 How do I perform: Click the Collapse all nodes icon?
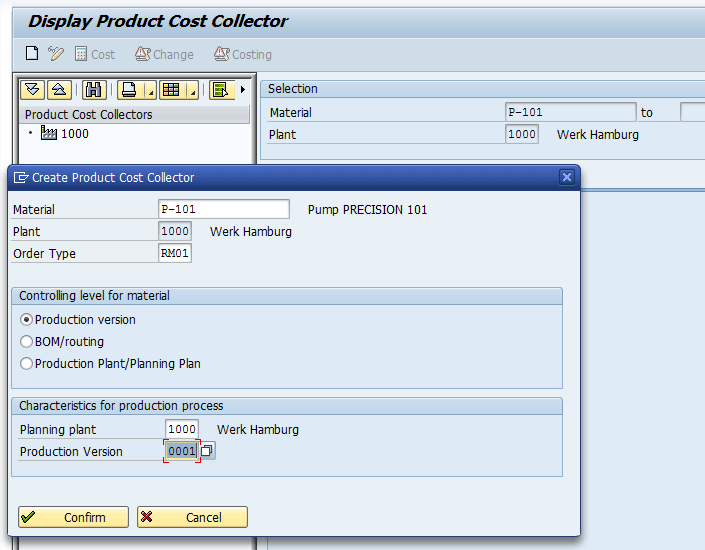59,90
